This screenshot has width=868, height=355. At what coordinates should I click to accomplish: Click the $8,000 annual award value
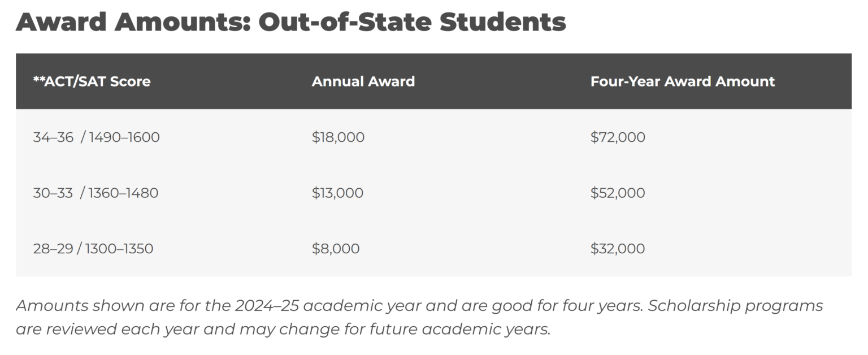336,249
